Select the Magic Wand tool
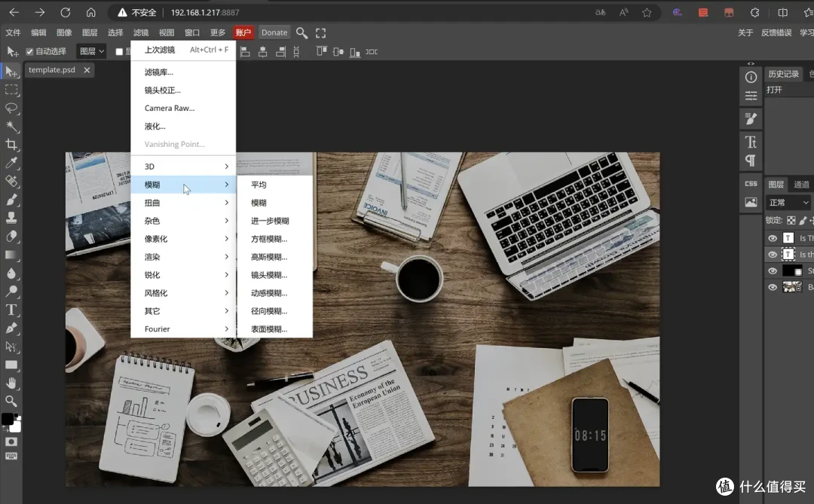This screenshot has height=504, width=814. tap(11, 126)
